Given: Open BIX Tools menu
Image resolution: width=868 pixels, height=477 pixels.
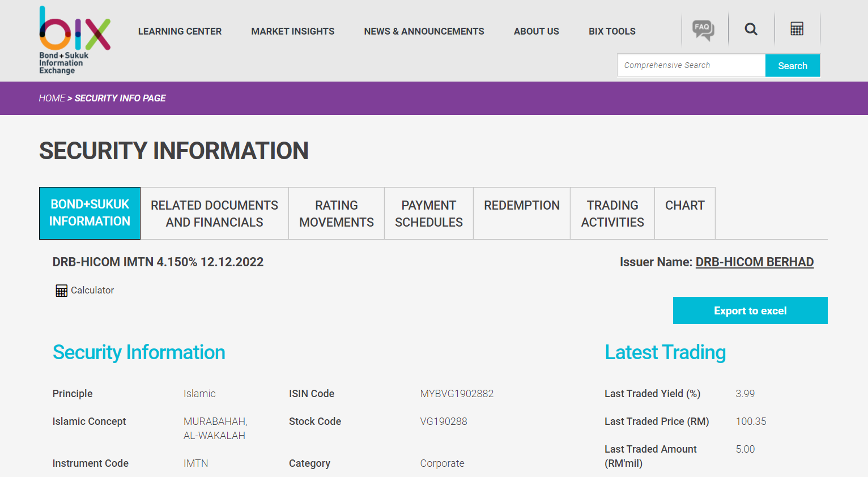Looking at the screenshot, I should pos(612,31).
